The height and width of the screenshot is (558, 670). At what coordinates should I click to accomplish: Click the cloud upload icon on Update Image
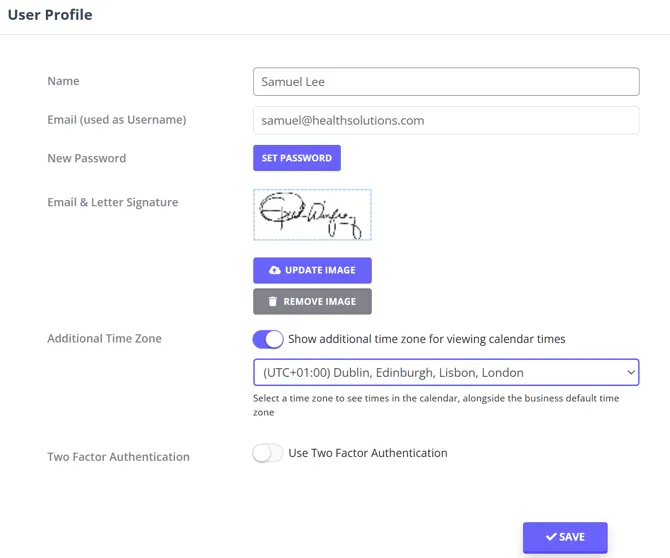coord(275,270)
